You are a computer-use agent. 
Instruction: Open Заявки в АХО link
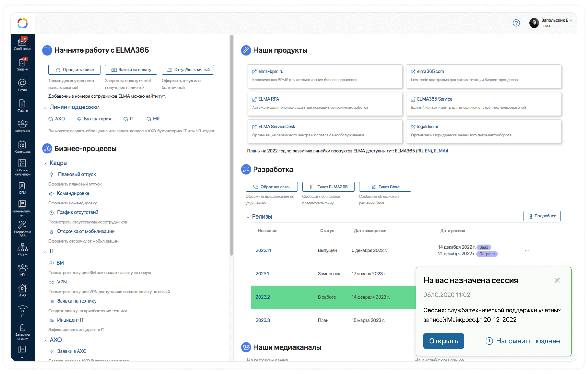[72, 351]
